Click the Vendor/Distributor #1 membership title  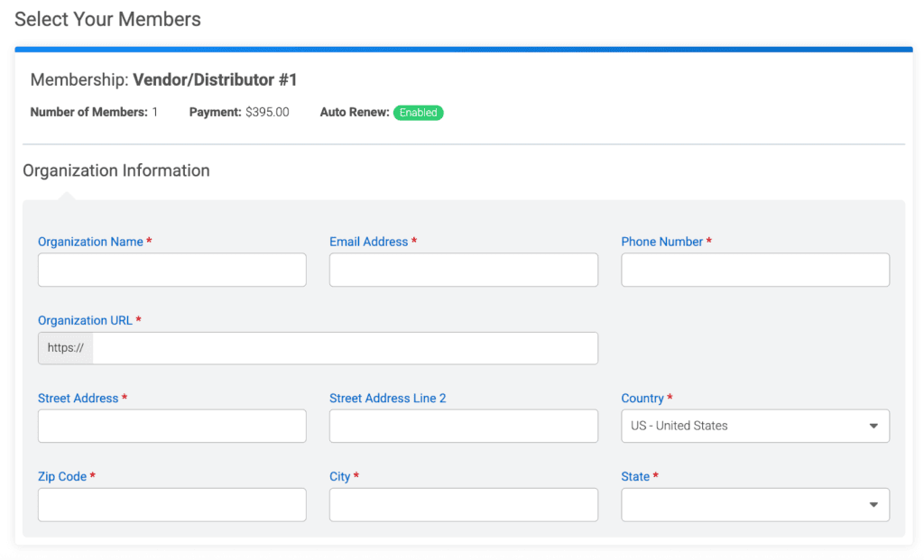tap(215, 80)
